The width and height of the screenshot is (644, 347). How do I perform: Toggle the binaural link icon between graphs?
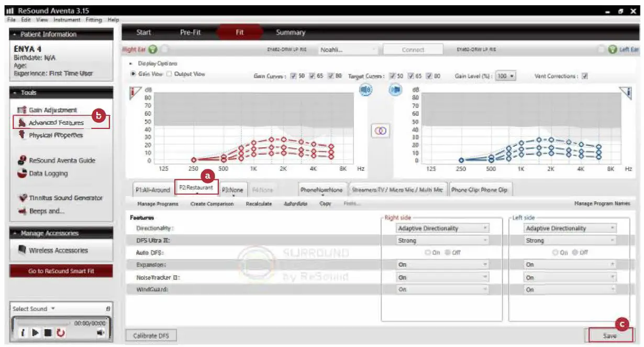(x=380, y=131)
